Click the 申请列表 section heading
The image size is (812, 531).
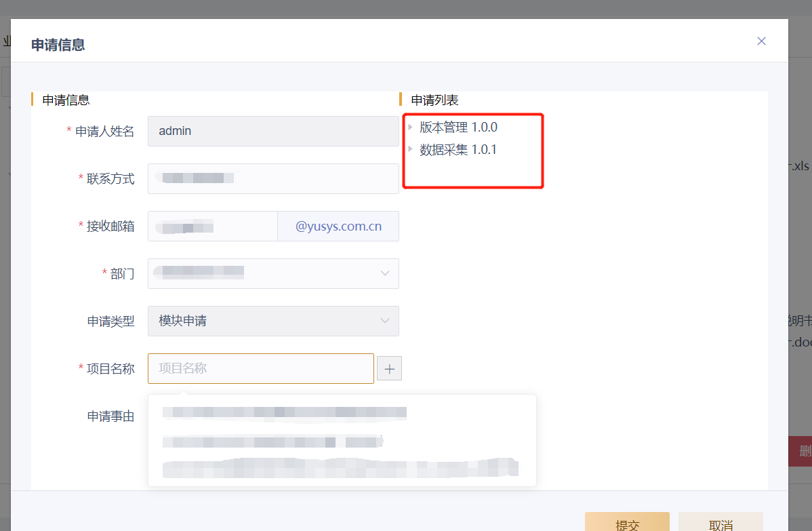pyautogui.click(x=434, y=100)
